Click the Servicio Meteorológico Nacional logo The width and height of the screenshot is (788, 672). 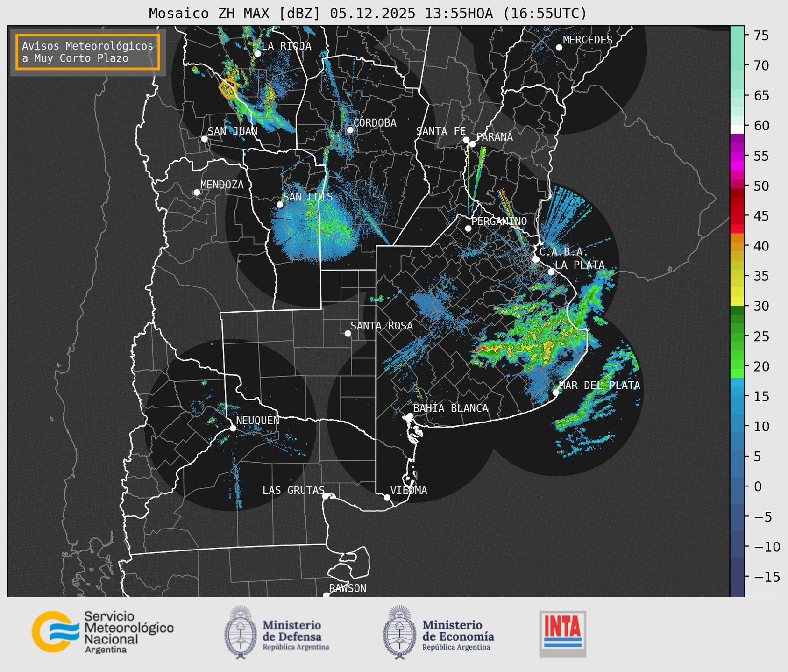[103, 632]
